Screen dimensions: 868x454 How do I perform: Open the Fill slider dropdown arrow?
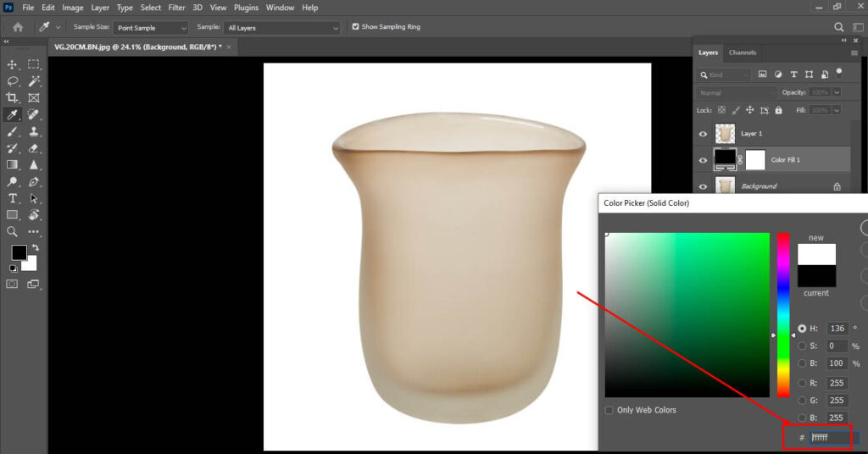[x=837, y=110]
